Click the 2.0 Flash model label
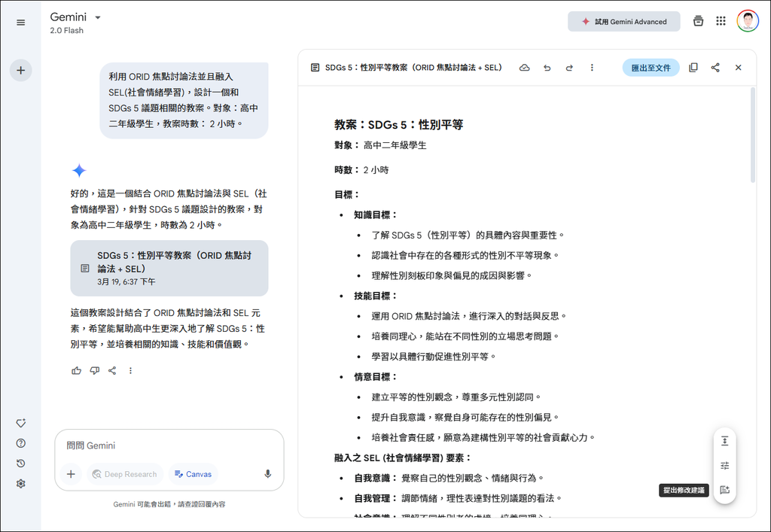This screenshot has width=771, height=532. [66, 30]
